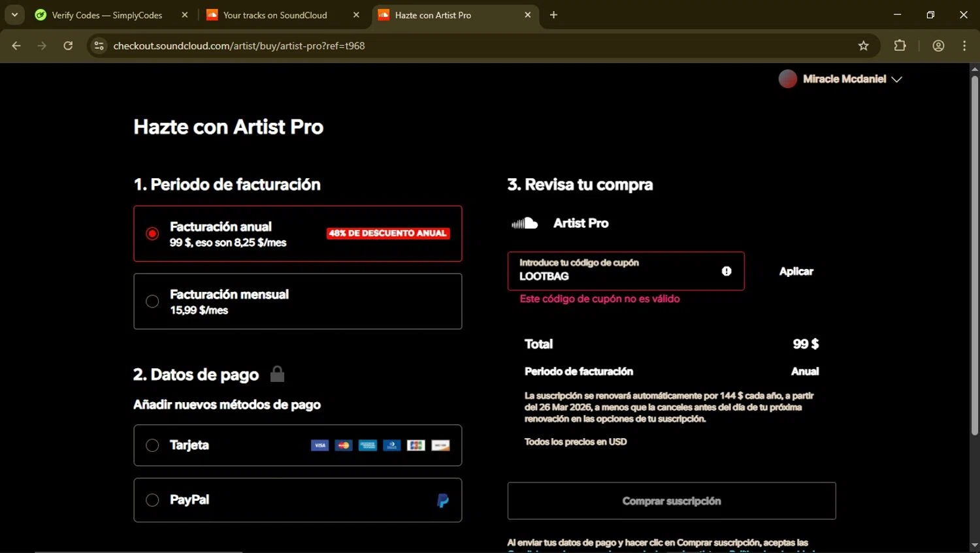Click the padlock icon next to Datos de pago
The image size is (980, 553).
click(277, 373)
